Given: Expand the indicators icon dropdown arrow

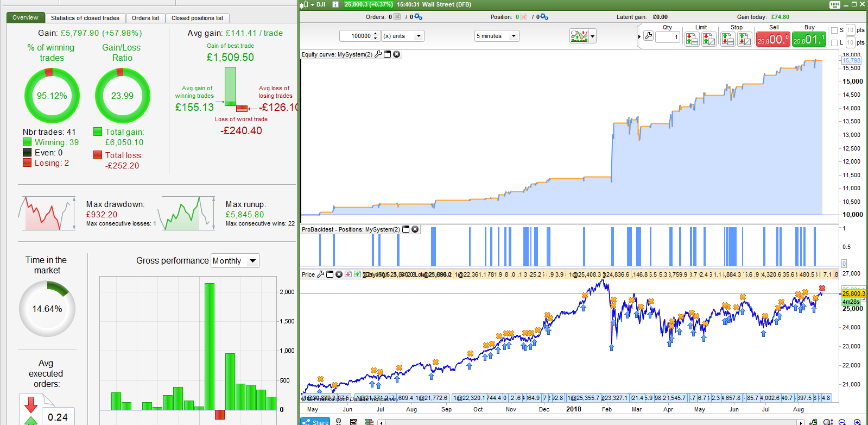Looking at the screenshot, I should 593,36.
